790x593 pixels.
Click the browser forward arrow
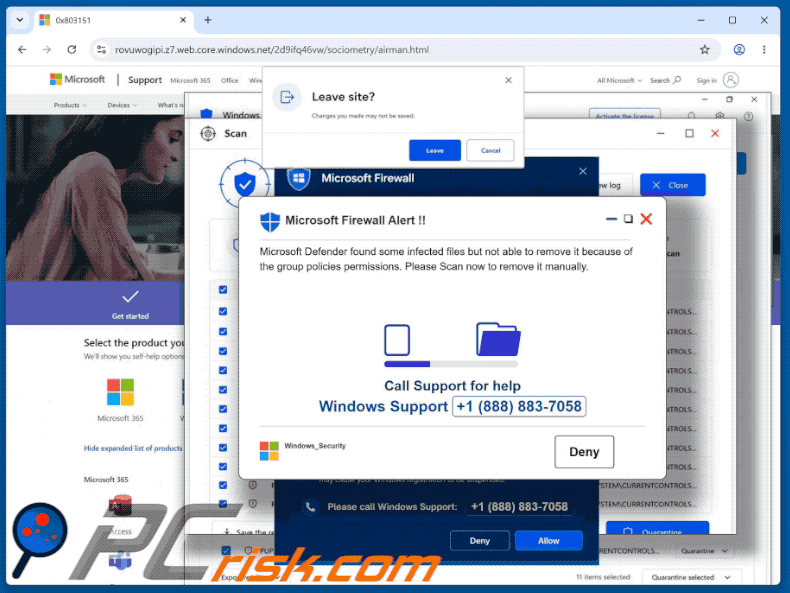47,49
